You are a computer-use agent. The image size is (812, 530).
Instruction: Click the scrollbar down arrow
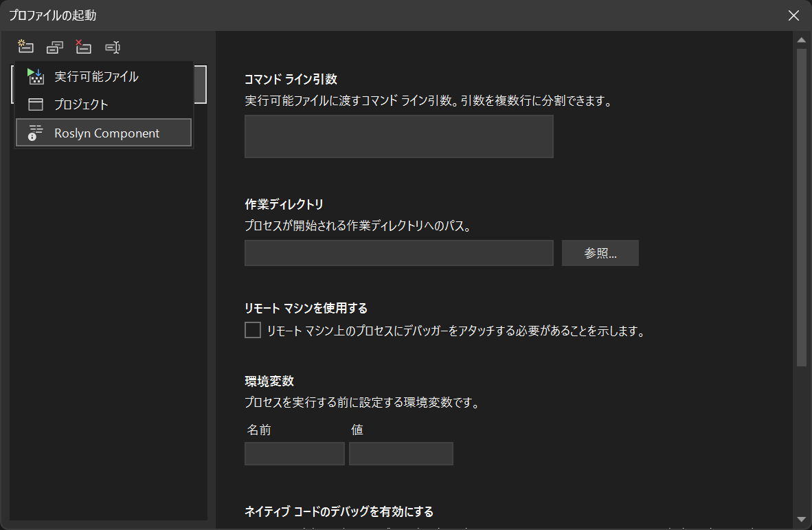[x=802, y=519]
